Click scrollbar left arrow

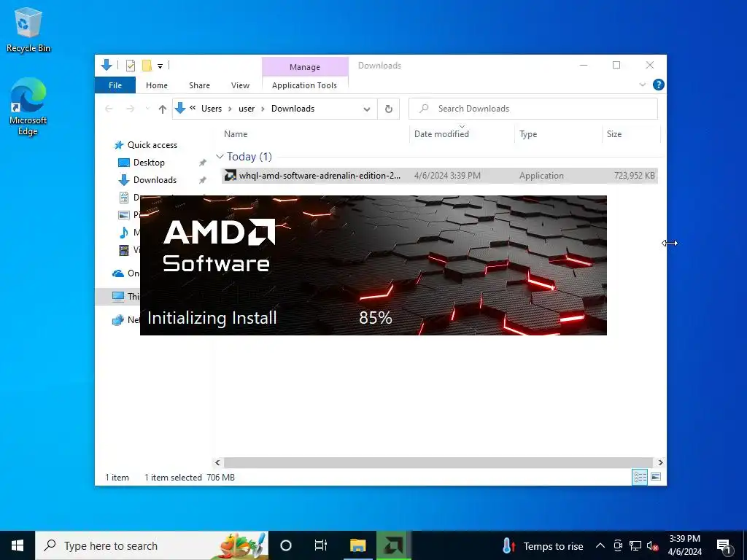[217, 462]
